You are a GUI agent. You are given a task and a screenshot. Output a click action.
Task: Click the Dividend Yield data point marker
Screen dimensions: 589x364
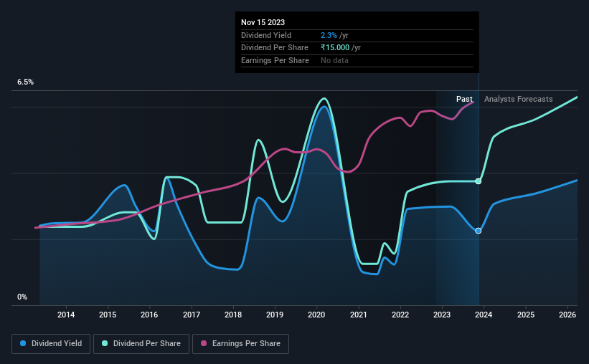[479, 231]
